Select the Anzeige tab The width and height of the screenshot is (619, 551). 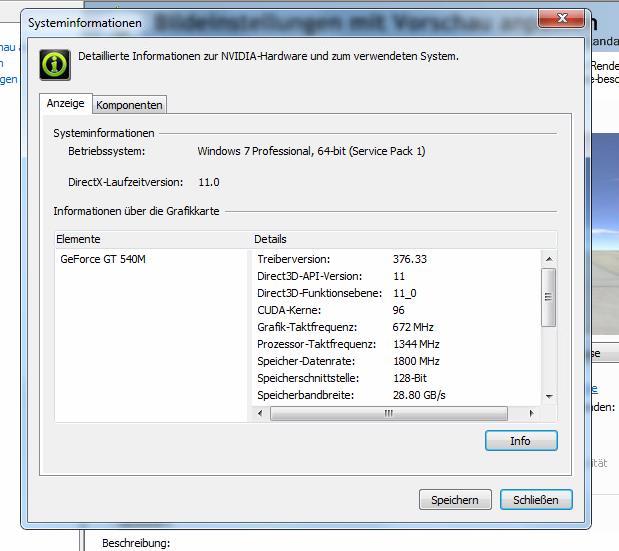click(66, 103)
